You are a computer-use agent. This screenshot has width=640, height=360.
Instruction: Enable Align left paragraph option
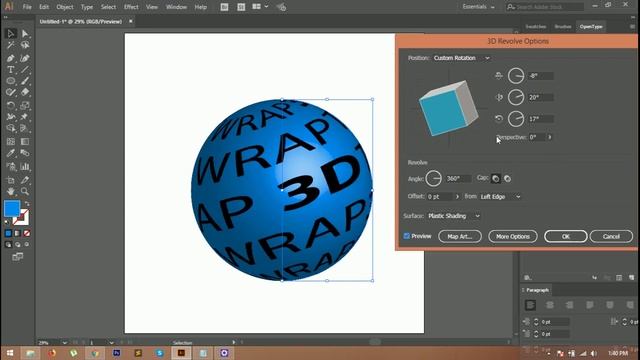pos(530,305)
